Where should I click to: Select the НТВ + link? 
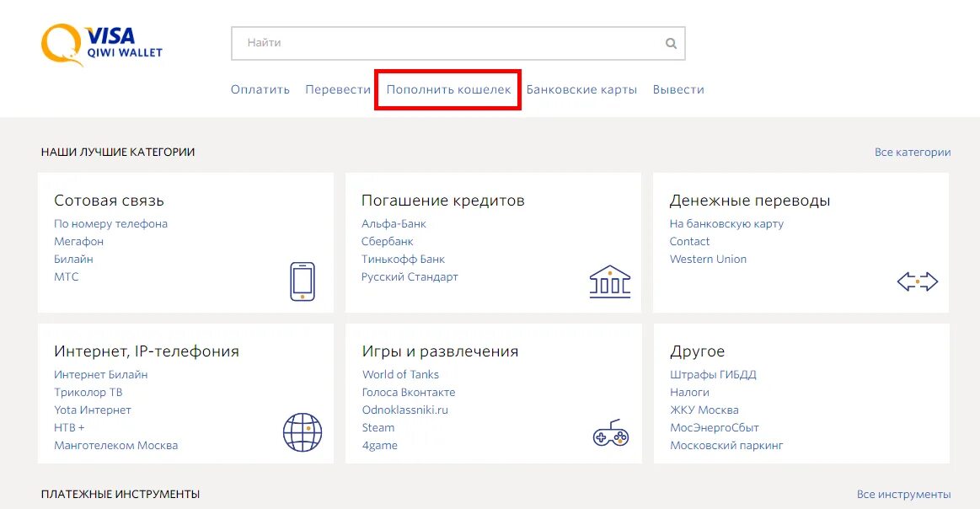69,428
